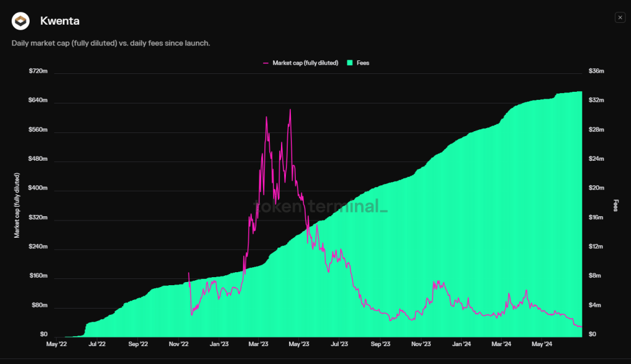Click the token terminal_ watermark
The height and width of the screenshot is (364, 631).
click(320, 206)
